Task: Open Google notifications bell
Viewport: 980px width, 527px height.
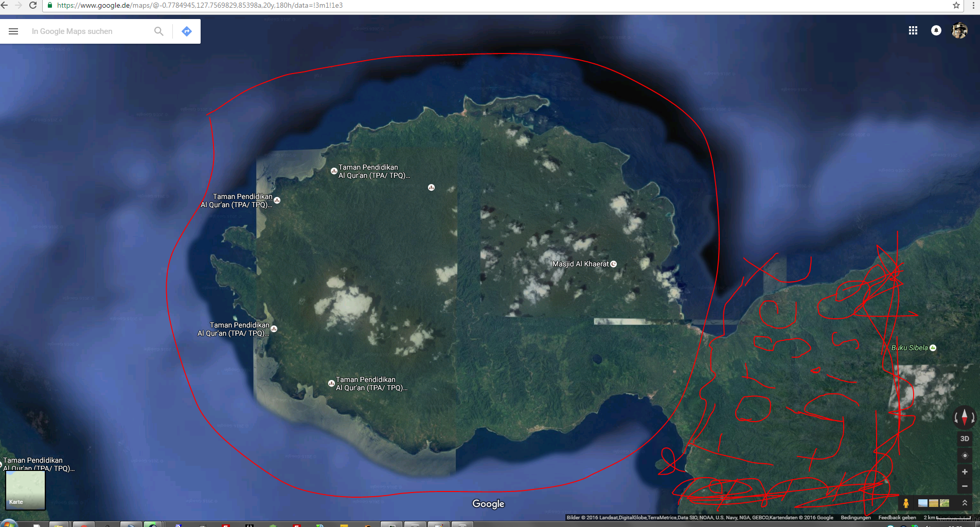Action: point(936,31)
